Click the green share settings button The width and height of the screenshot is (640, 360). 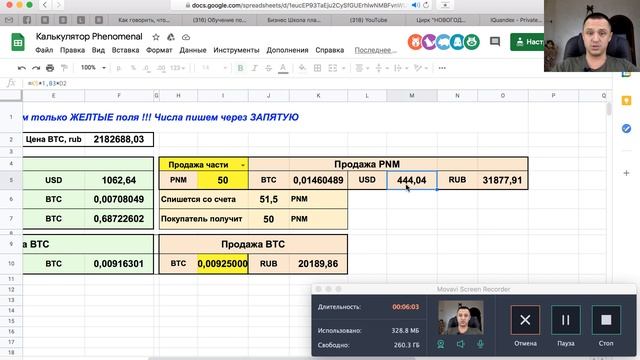click(527, 42)
